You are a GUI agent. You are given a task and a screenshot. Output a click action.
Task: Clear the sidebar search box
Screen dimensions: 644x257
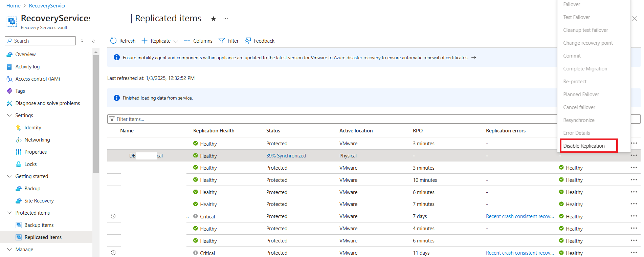click(82, 41)
